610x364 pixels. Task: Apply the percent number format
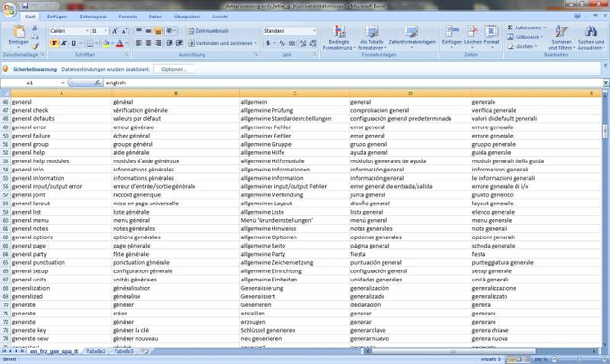tap(282, 43)
